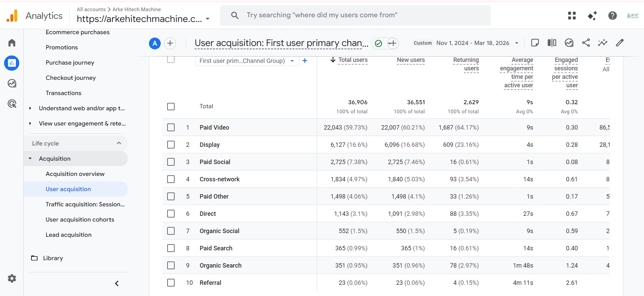
Task: Add filter using plus beside title
Action: (393, 43)
